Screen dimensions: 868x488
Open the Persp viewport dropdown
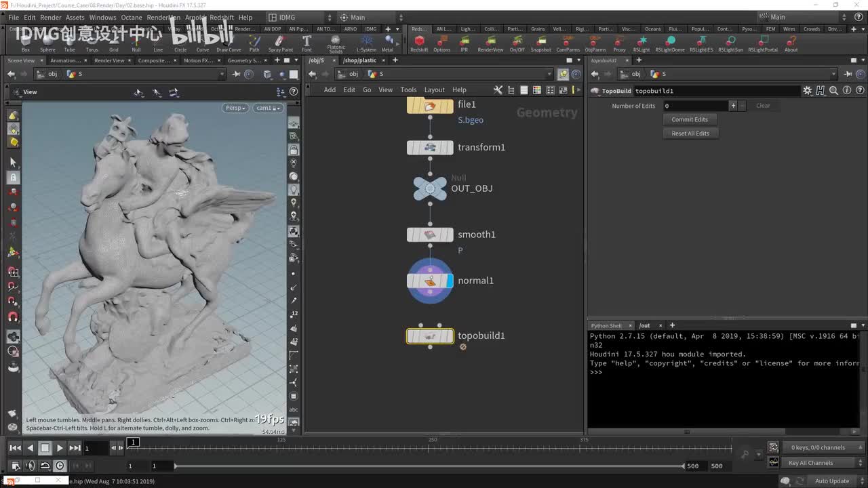235,108
